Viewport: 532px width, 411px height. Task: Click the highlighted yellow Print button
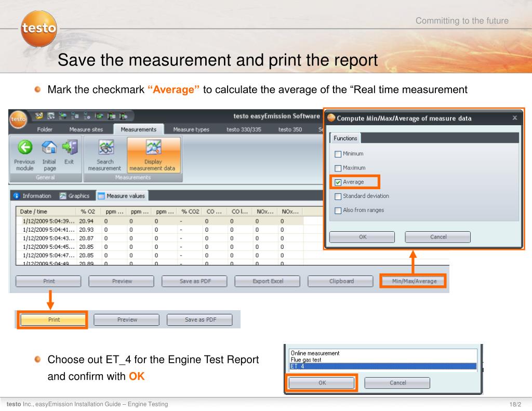[x=53, y=320]
